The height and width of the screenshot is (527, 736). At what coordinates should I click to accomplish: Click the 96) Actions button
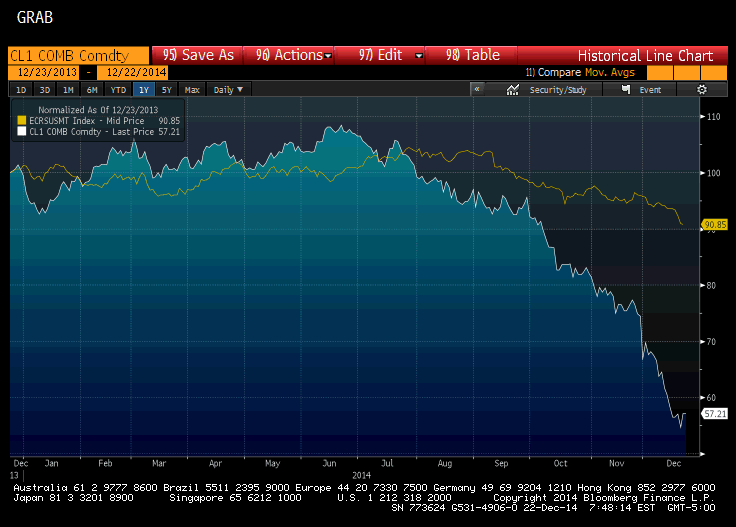coord(289,55)
